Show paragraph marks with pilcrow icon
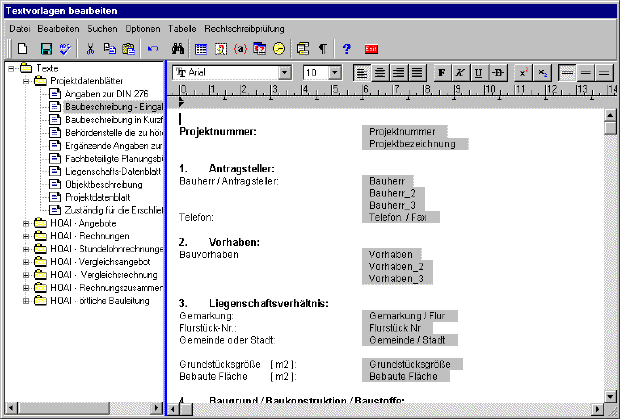Viewport: 620px width, 419px height. (x=322, y=48)
